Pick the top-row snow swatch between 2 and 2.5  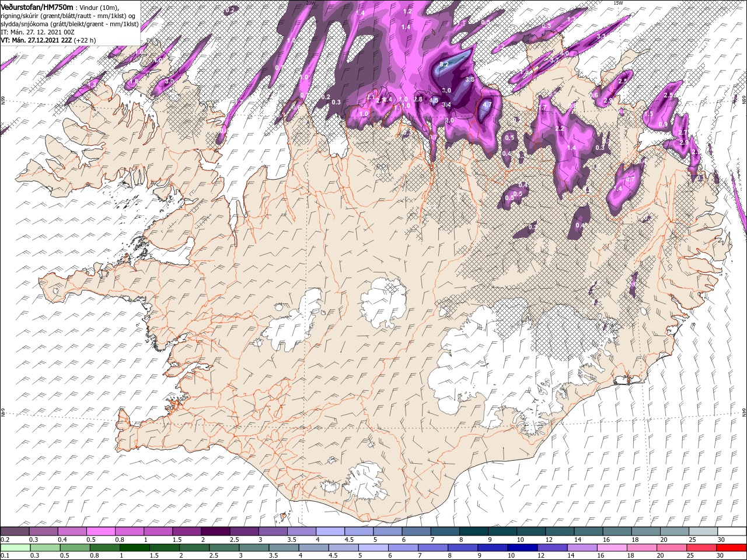pos(215,531)
